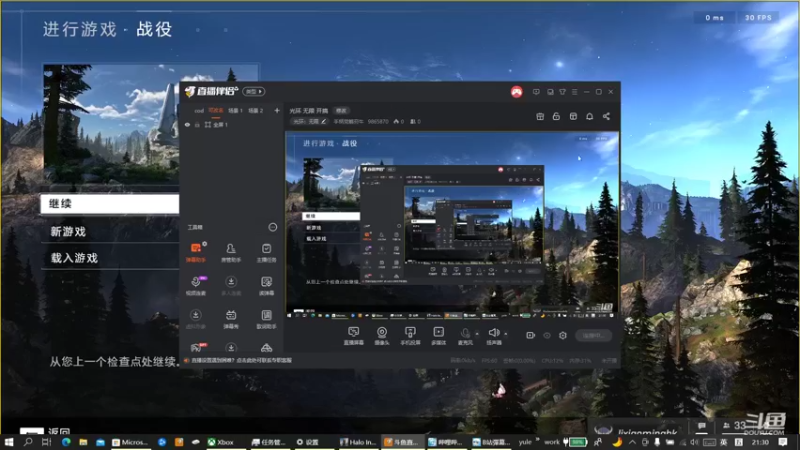Viewport: 800px width, 450px height.
Task: Toggle the preview eye icon in bottom bar
Action: click(547, 335)
